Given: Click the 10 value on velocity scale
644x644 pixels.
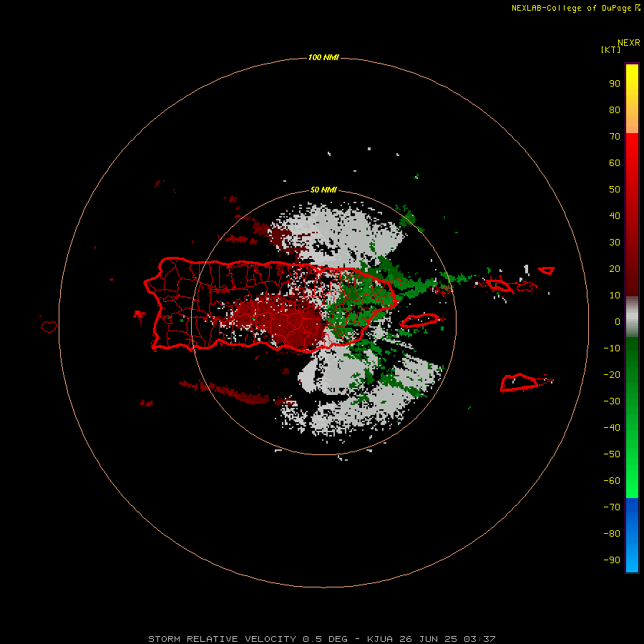Looking at the screenshot, I should [x=615, y=296].
